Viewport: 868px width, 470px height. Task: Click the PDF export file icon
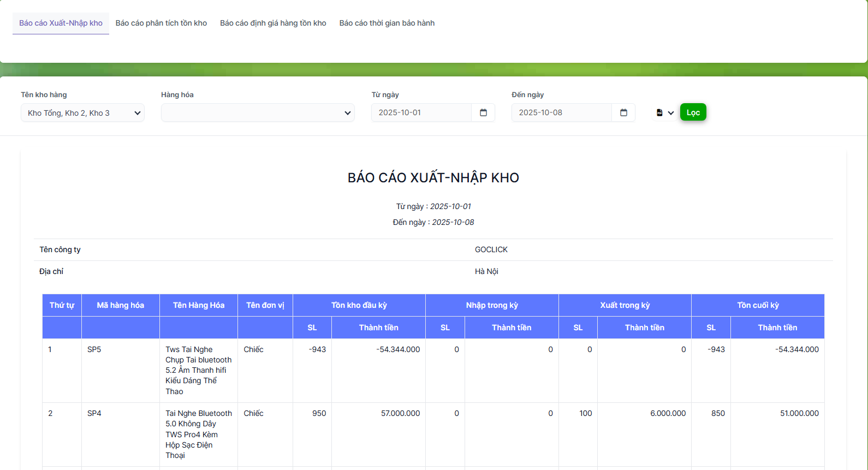pyautogui.click(x=659, y=112)
